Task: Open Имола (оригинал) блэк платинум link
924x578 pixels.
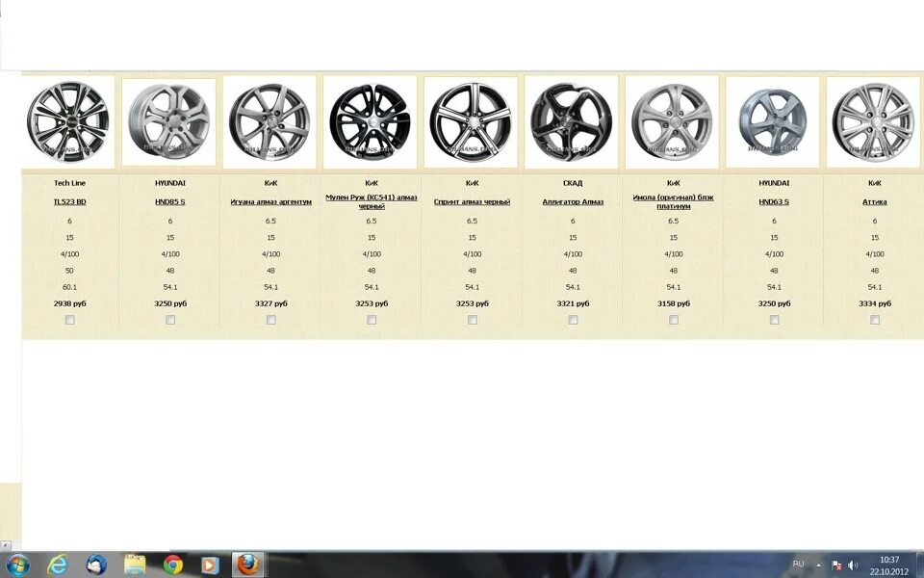Action: click(674, 201)
